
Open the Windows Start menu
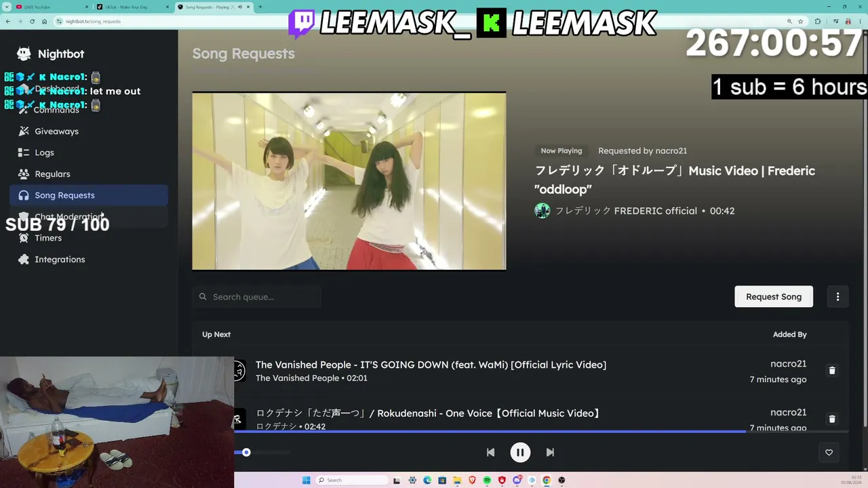[306, 480]
